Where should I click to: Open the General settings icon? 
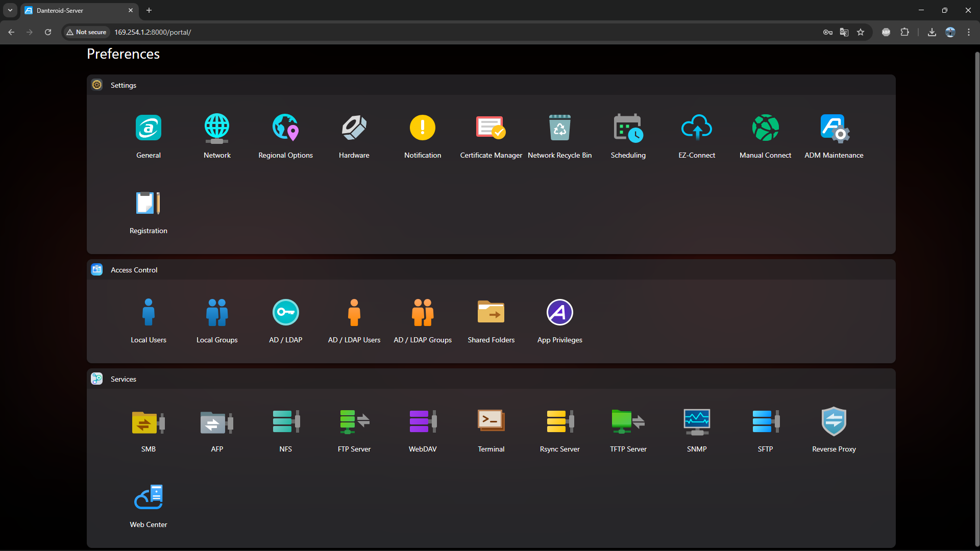tap(148, 128)
